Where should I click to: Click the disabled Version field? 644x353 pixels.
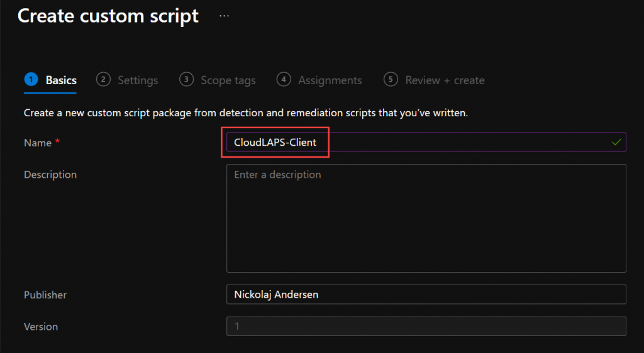[x=426, y=327]
